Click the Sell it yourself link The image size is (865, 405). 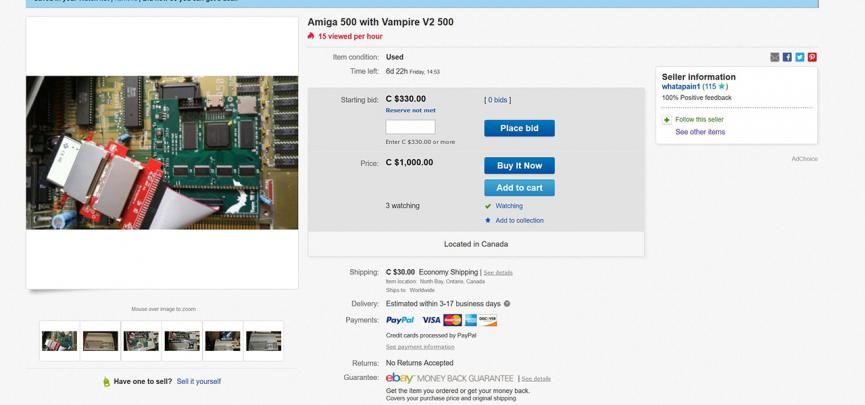(x=198, y=381)
